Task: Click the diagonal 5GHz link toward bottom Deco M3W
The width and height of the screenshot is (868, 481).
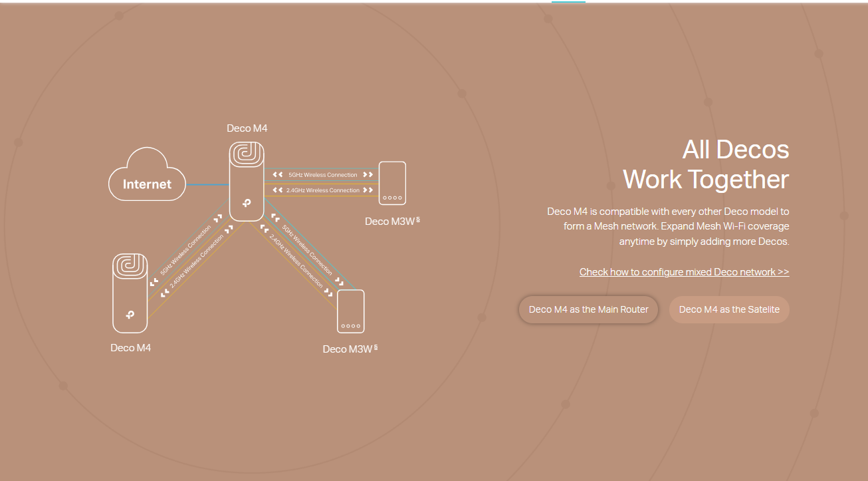Action: (307, 249)
